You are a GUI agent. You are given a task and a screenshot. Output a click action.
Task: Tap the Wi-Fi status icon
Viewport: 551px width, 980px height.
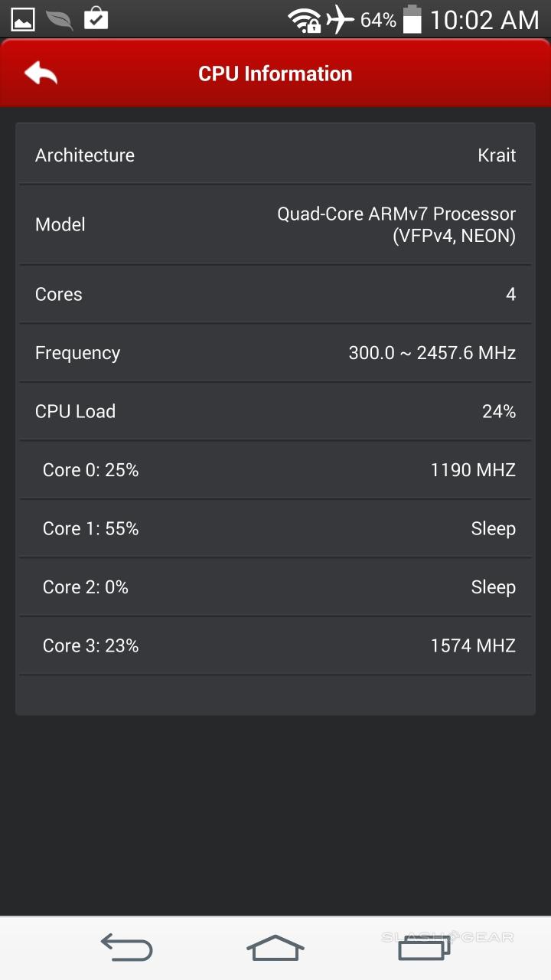coord(304,20)
